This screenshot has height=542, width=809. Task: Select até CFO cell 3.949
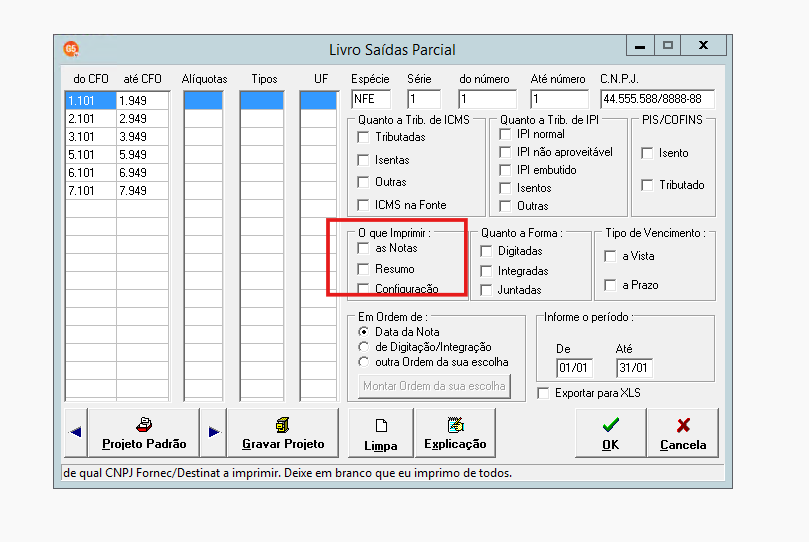click(142, 137)
